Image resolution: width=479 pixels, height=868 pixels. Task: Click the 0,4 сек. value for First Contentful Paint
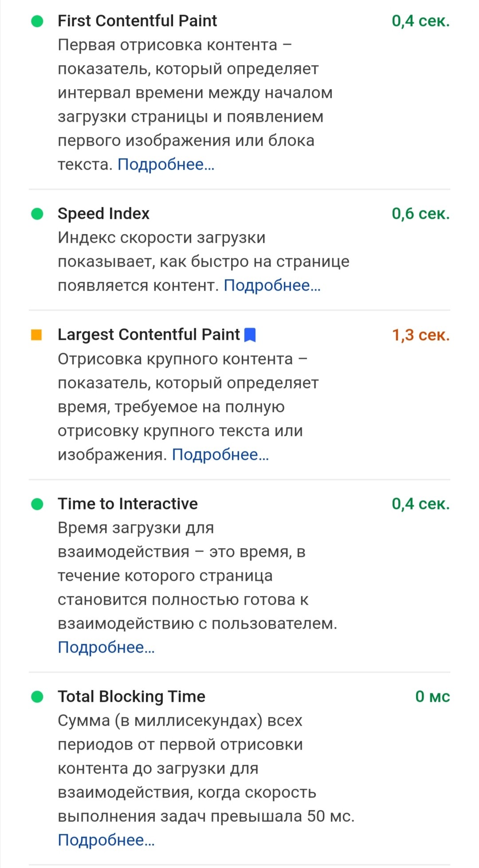[421, 21]
